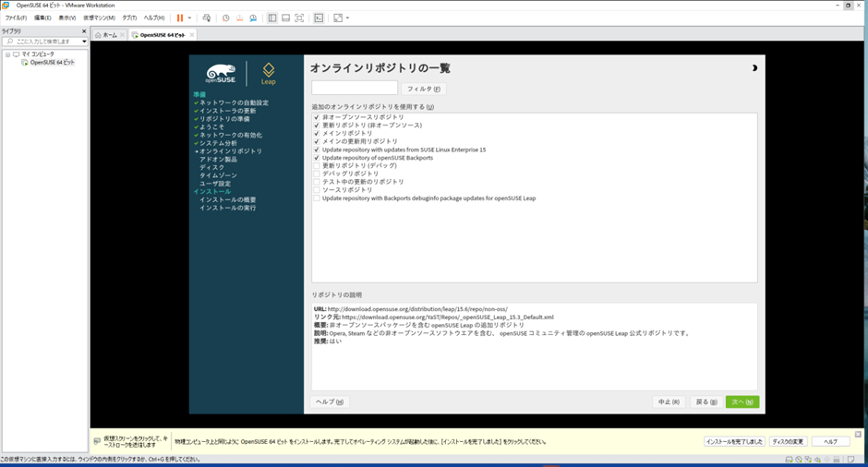Enter full screen mode via toolbar icon
The height and width of the screenshot is (467, 868).
[299, 18]
